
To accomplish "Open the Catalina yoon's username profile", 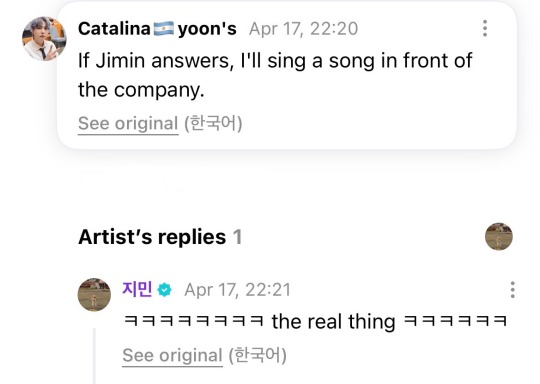I will [157, 29].
